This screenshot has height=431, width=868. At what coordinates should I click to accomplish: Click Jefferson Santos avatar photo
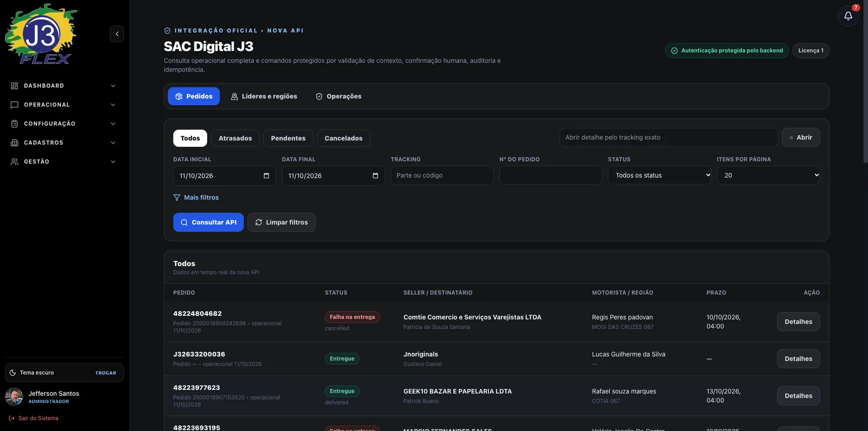coord(14,397)
